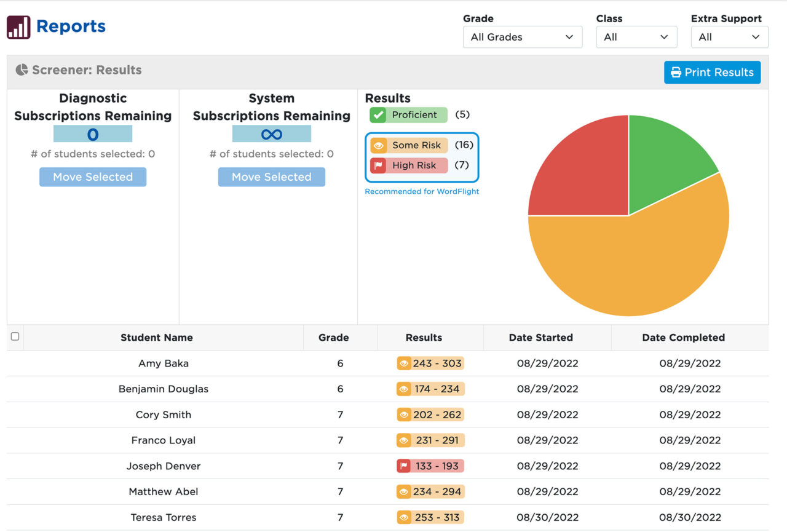Click the red flag icon for Joseph Denver
The width and height of the screenshot is (787, 532).
tap(404, 466)
